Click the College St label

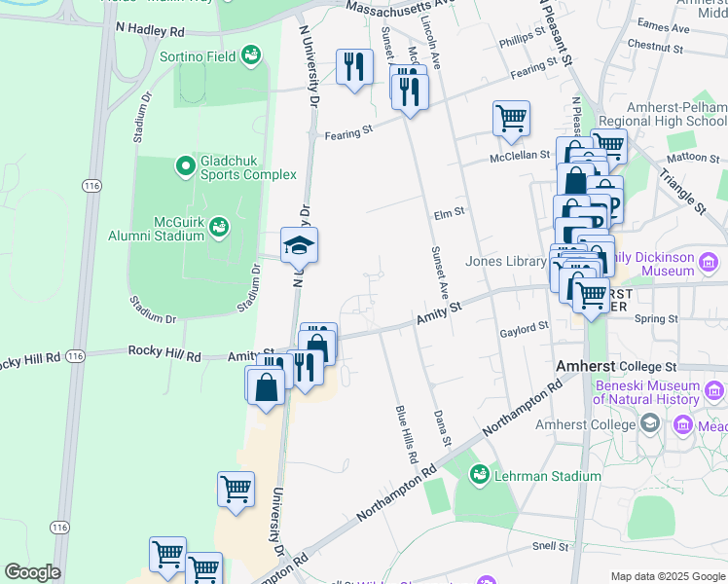[648, 366]
